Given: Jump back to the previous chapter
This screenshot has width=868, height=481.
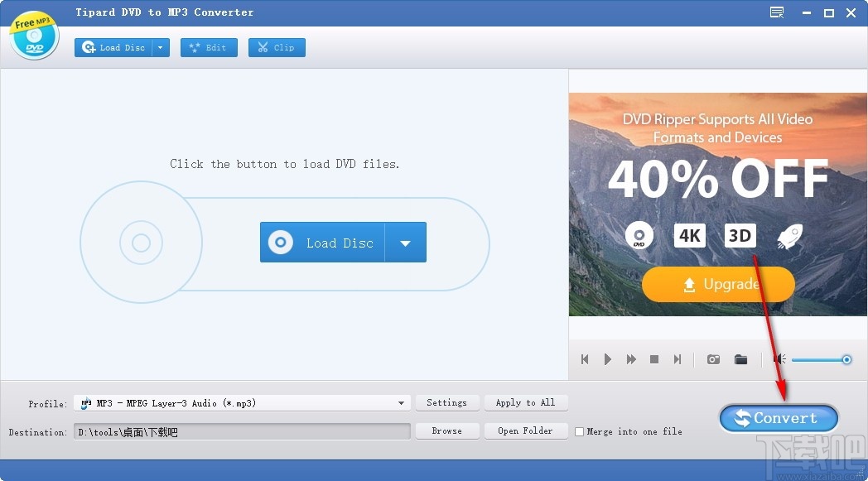Looking at the screenshot, I should [x=584, y=359].
